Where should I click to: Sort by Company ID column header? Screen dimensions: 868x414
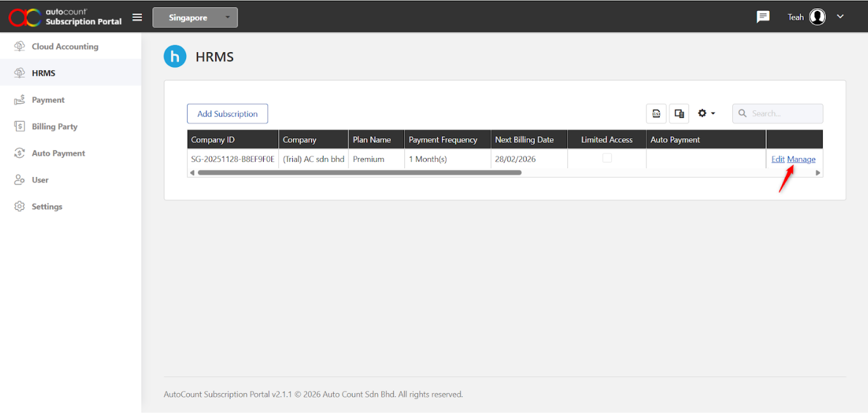coord(233,139)
